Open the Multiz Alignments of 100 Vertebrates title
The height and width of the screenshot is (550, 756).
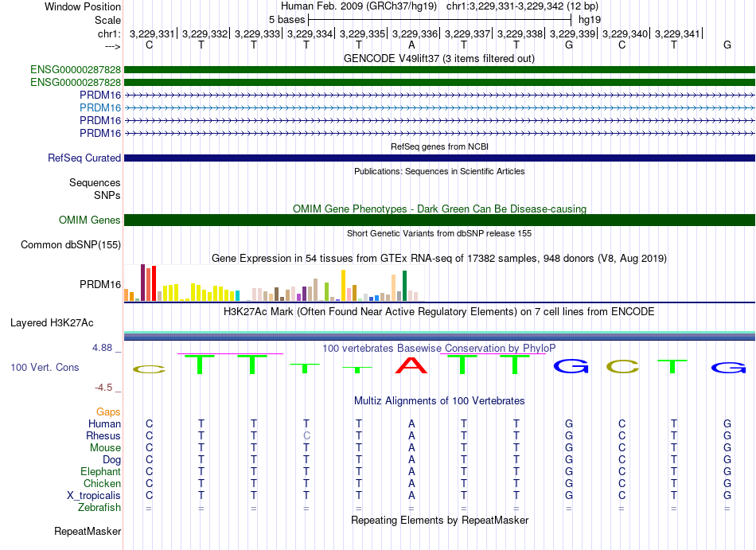pos(439,400)
